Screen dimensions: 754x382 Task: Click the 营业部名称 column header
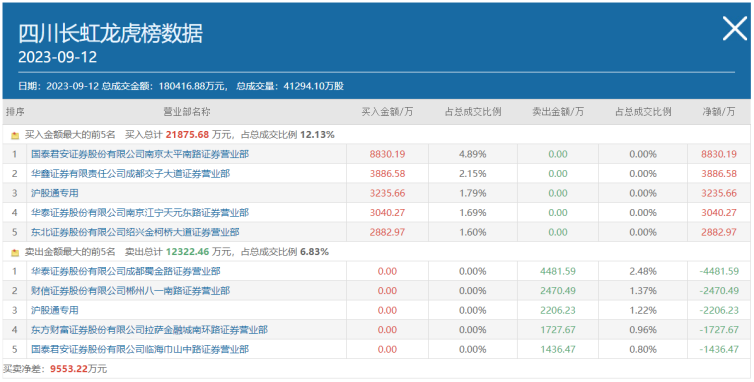187,112
